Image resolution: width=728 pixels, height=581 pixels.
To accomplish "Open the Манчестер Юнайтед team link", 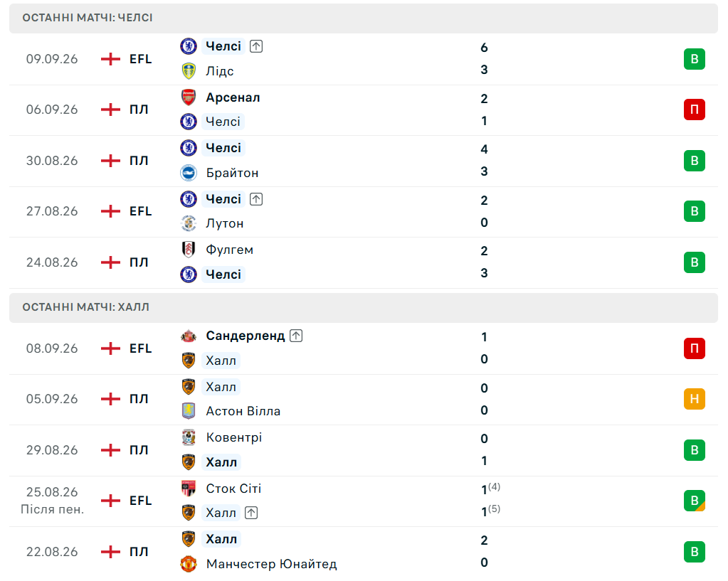I will tap(272, 564).
